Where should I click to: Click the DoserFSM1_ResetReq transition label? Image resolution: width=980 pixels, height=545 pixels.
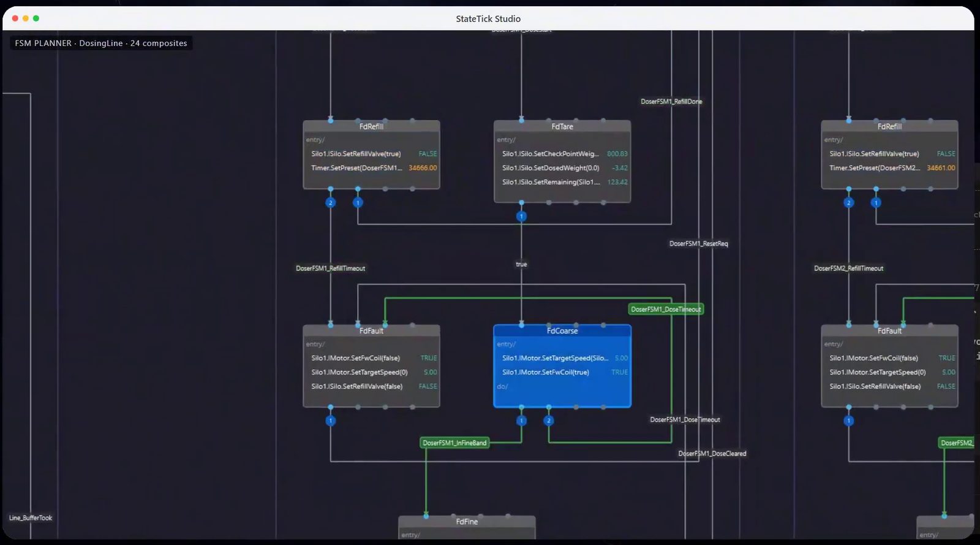click(698, 244)
